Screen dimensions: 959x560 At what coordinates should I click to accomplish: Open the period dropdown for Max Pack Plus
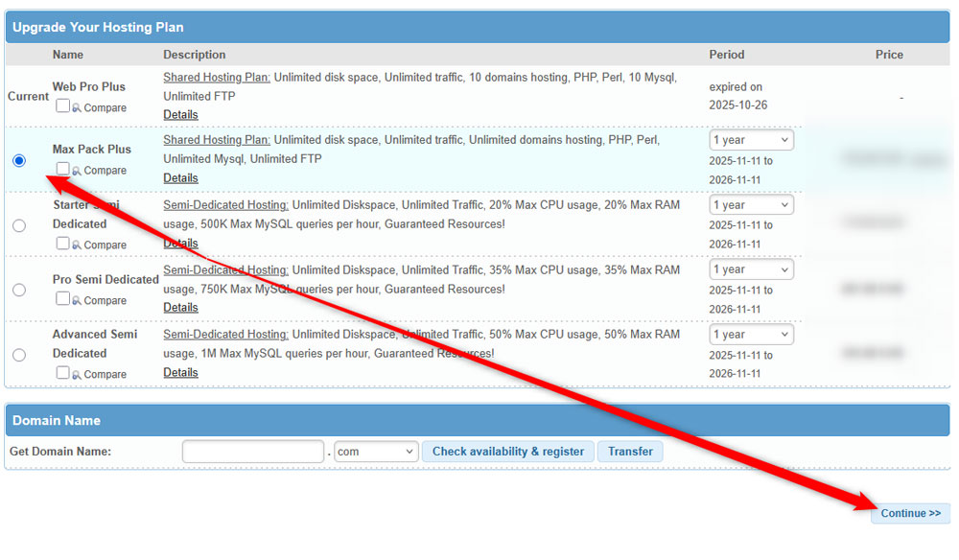751,139
